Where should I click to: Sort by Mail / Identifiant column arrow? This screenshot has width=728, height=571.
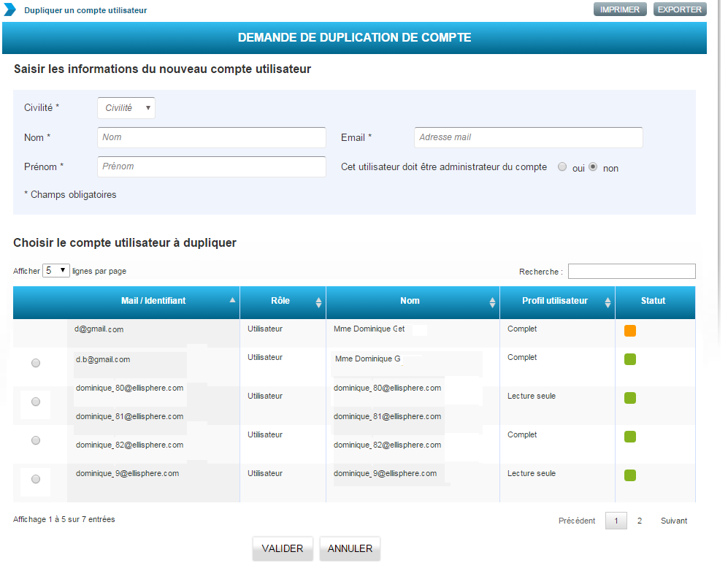pos(232,301)
